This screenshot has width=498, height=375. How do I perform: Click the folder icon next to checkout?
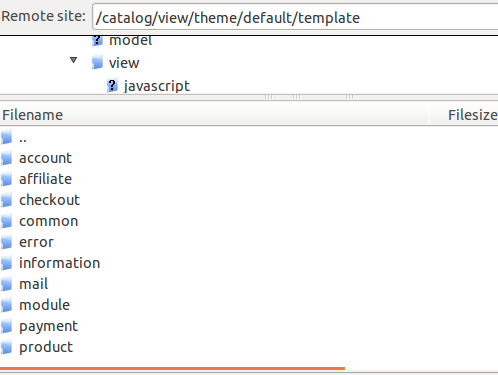[6, 200]
